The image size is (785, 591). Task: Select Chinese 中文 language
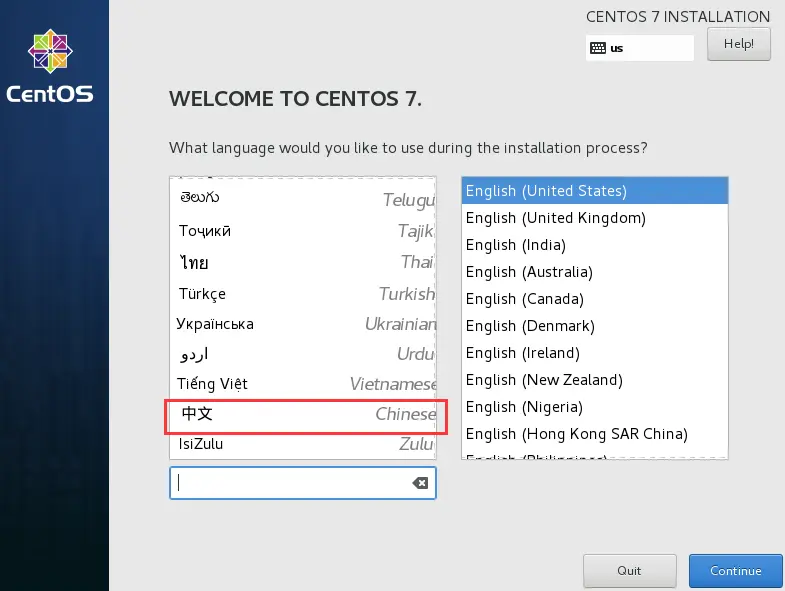303,414
